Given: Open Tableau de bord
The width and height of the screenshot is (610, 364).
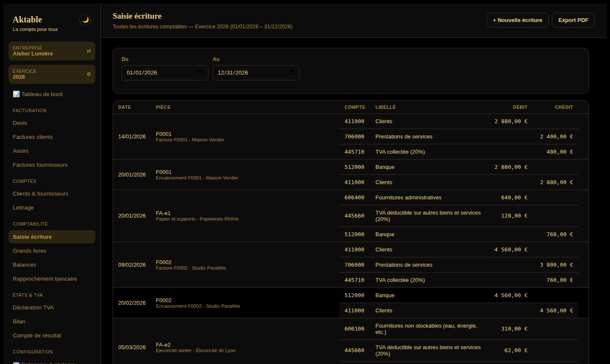Looking at the screenshot, I should [x=52, y=94].
